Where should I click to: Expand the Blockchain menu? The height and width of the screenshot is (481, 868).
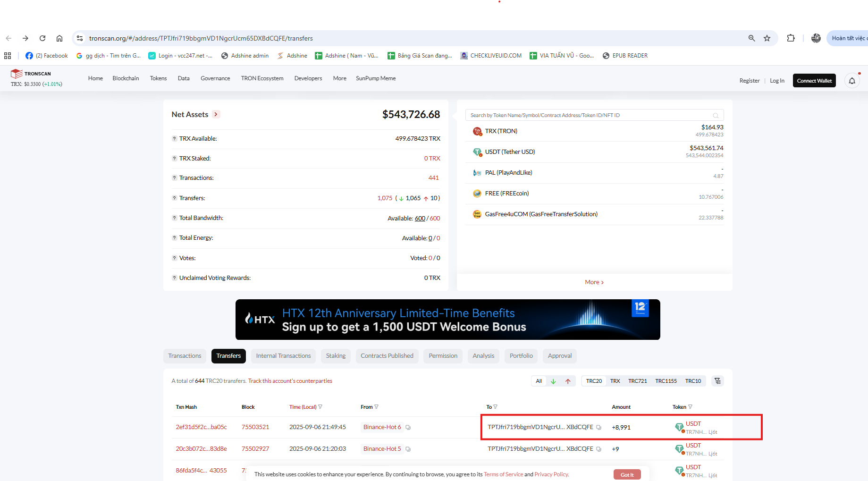pos(126,78)
